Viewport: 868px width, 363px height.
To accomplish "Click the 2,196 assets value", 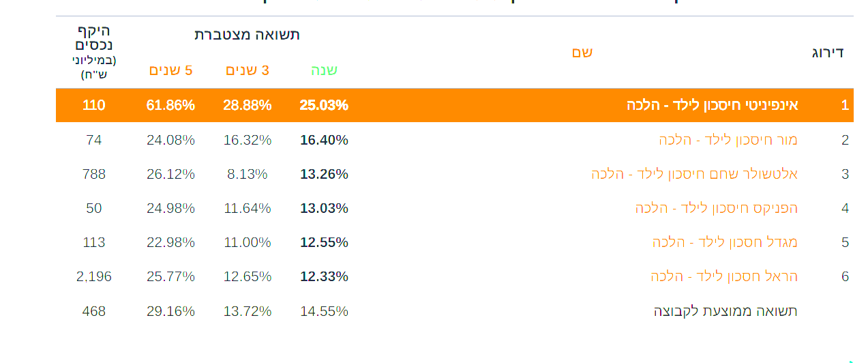I will [94, 276].
